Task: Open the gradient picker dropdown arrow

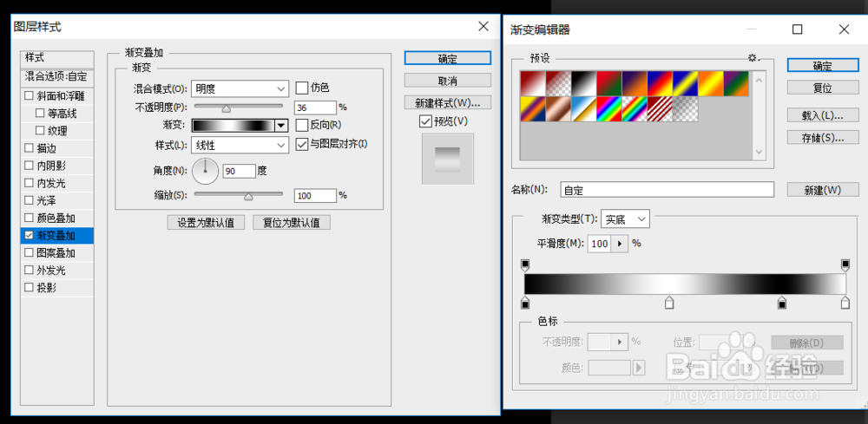Action: point(282,126)
